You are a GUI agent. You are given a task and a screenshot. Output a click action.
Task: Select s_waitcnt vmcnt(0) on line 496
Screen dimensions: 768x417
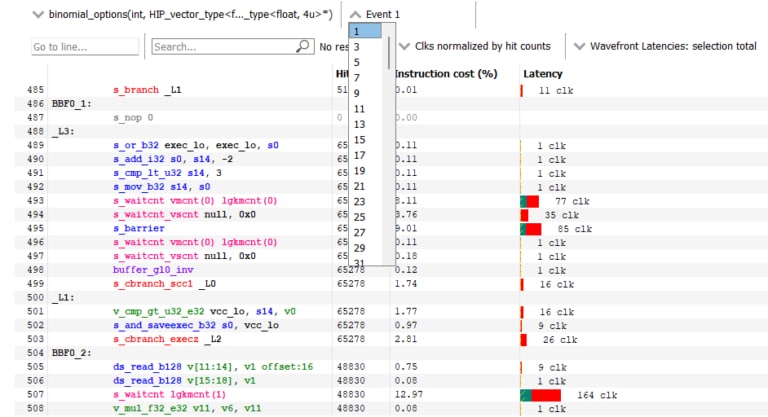pyautogui.click(x=195, y=242)
